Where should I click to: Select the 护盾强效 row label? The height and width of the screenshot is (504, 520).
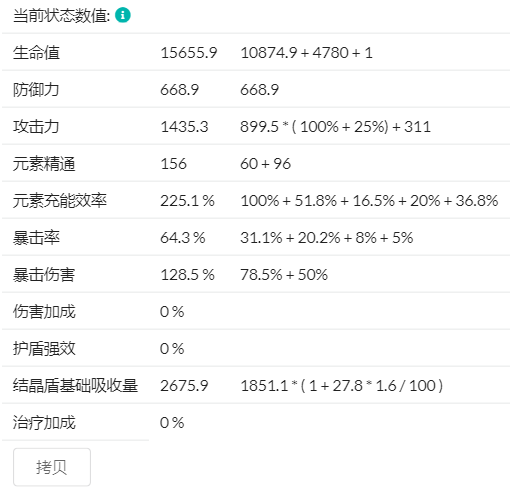pyautogui.click(x=44, y=349)
